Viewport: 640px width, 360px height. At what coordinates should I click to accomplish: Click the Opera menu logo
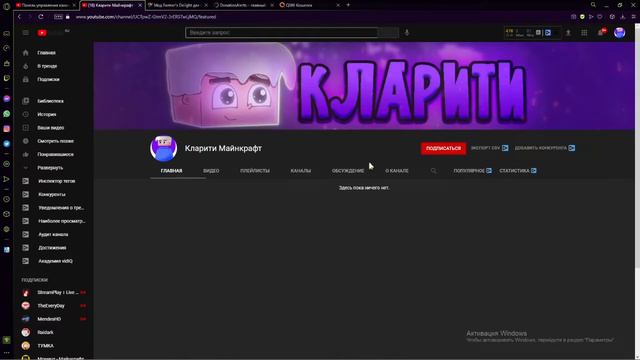click(6, 5)
